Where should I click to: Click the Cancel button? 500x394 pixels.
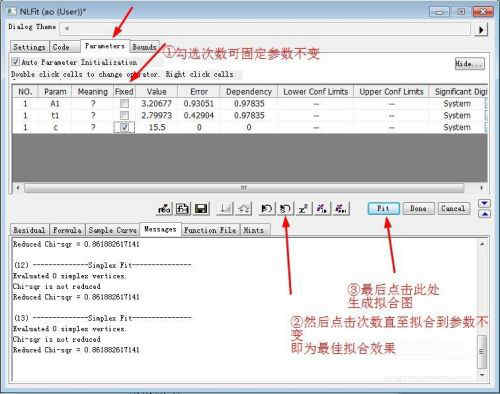(453, 209)
